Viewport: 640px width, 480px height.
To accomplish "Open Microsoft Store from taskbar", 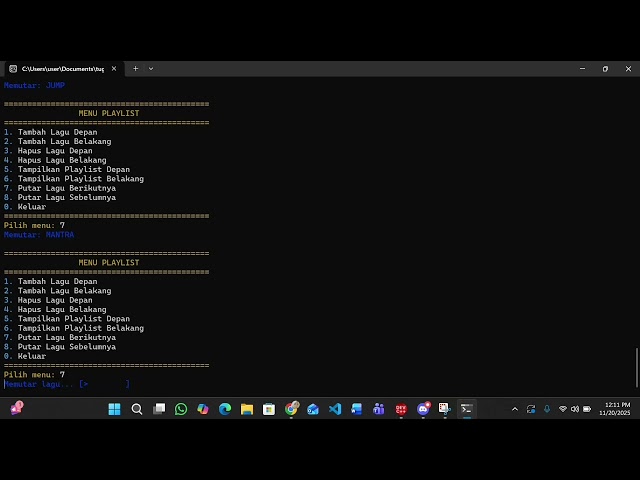I will pyautogui.click(x=269, y=409).
